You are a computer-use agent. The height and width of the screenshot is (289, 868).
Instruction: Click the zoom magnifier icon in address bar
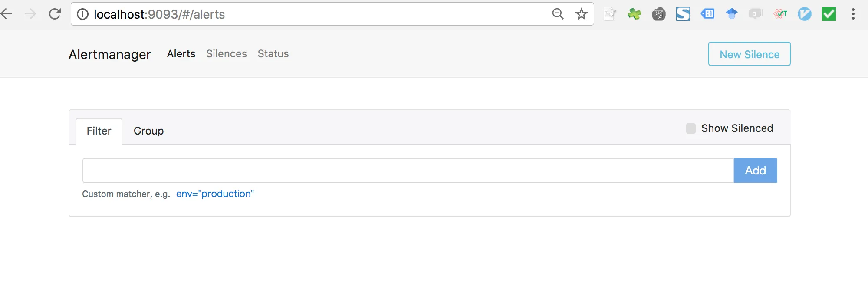(x=558, y=14)
